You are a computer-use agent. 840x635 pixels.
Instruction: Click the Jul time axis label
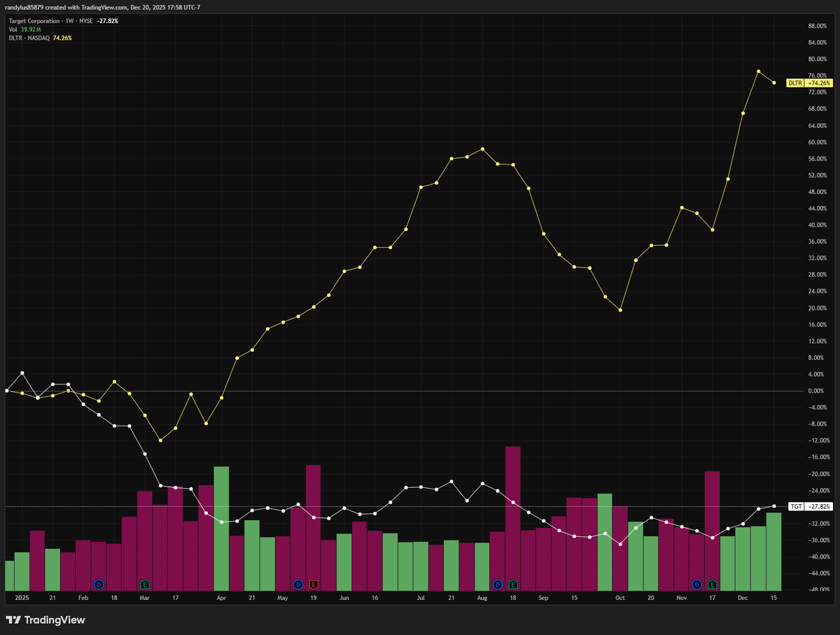421,599
